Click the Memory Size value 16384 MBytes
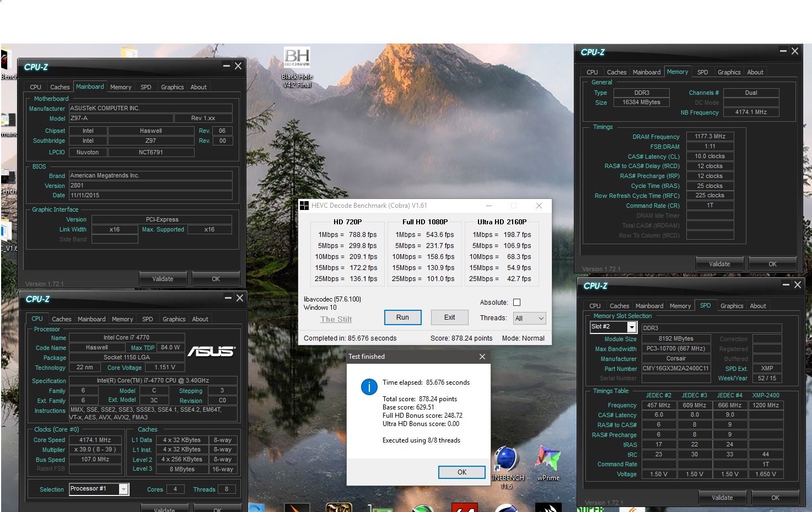The height and width of the screenshot is (512, 812). click(641, 102)
